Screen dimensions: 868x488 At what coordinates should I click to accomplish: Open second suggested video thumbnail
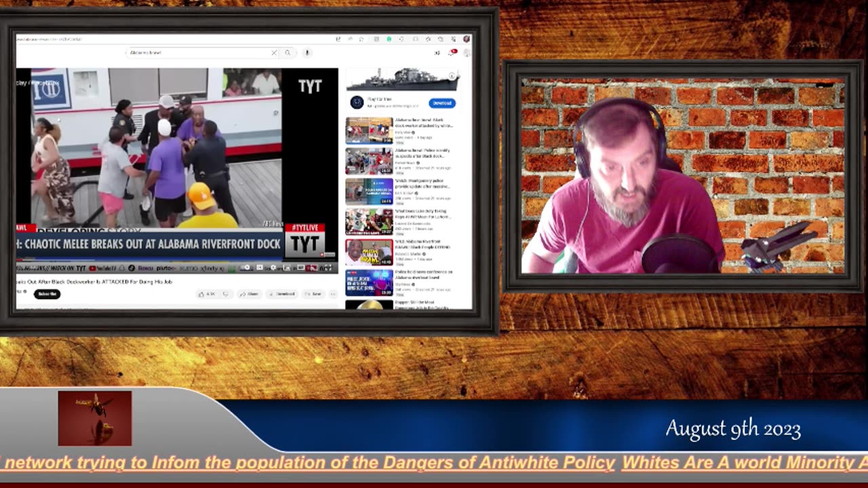tap(369, 161)
